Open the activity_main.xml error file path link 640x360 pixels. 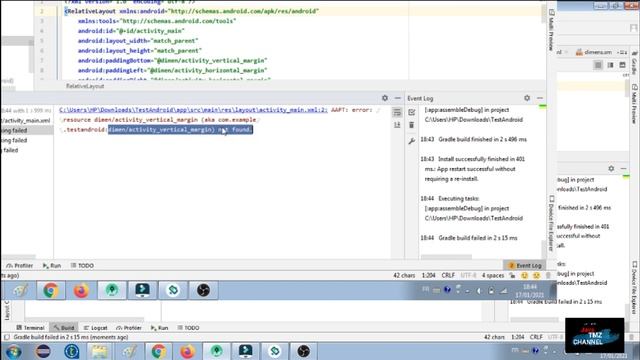pos(193,110)
